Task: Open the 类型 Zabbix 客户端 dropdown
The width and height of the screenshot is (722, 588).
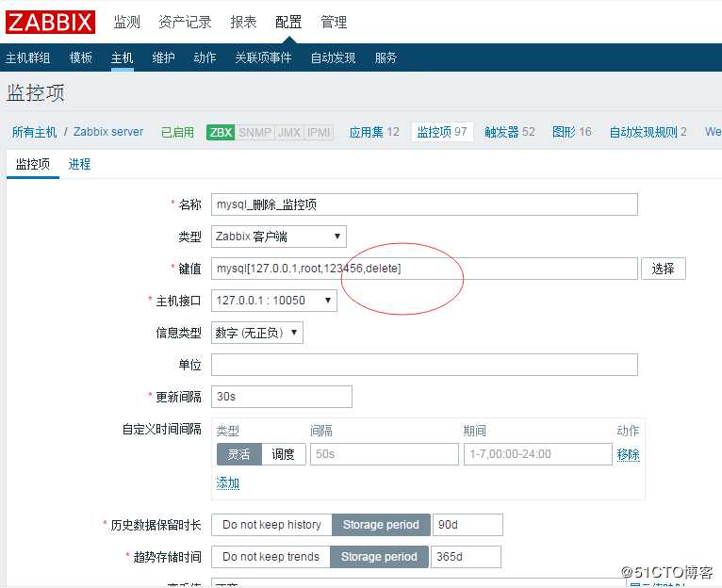Action: click(279, 237)
